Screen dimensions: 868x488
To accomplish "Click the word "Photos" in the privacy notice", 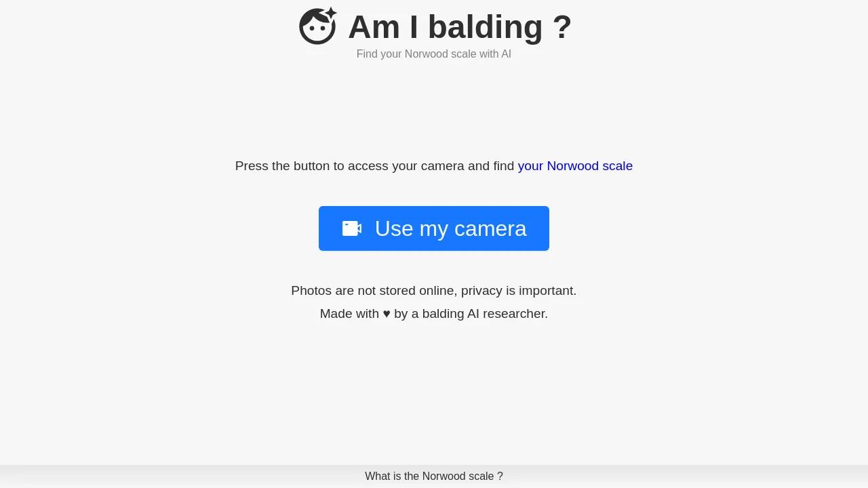I will coord(311,291).
